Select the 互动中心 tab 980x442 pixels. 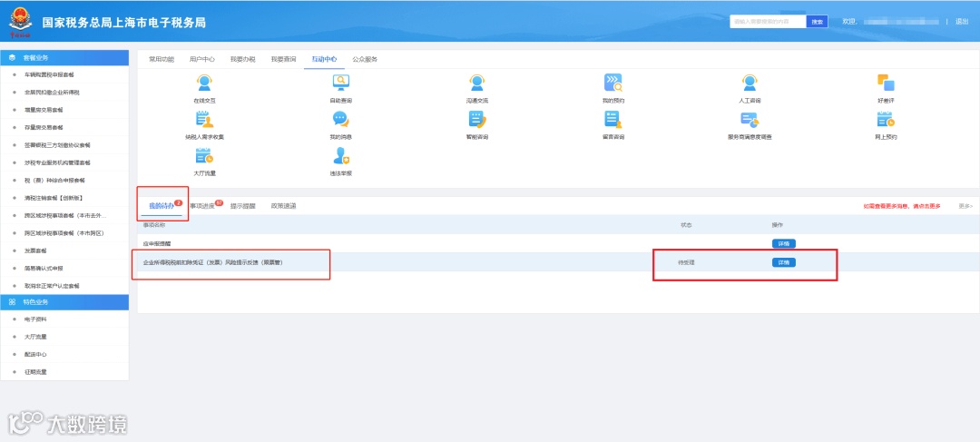coord(324,59)
